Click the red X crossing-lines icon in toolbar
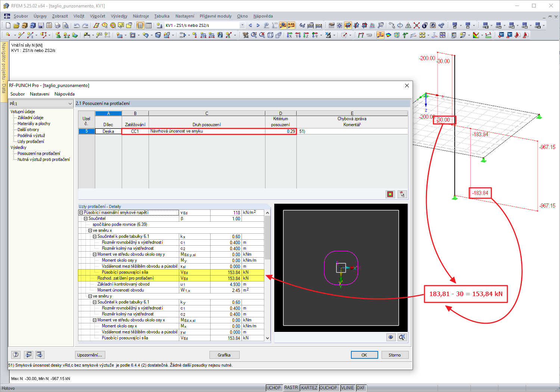 point(416,25)
